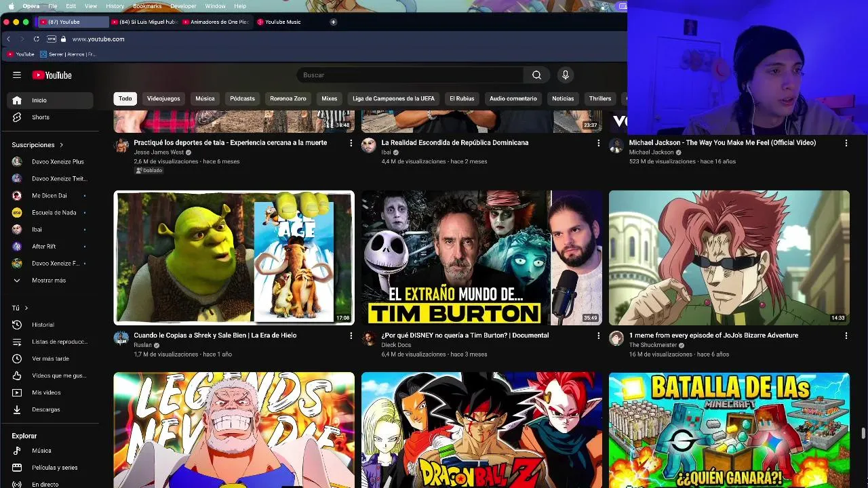
Task: Expand the Suscripciones section arrow
Action: (x=61, y=145)
